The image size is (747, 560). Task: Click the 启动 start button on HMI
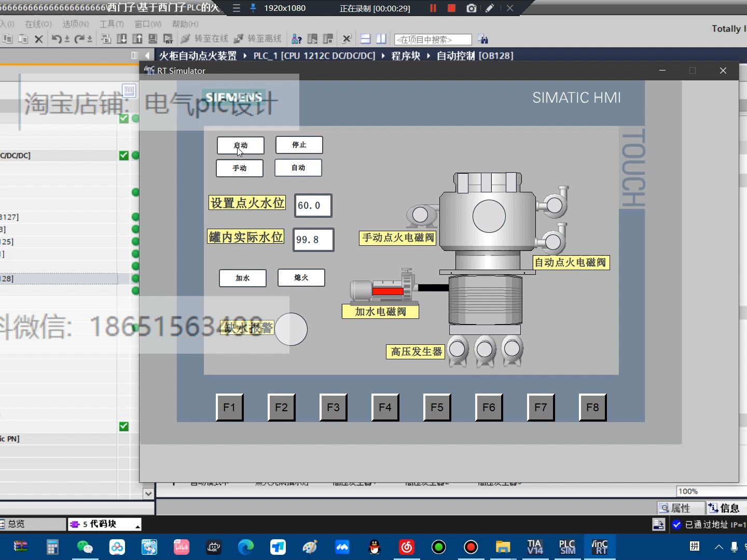241,146
